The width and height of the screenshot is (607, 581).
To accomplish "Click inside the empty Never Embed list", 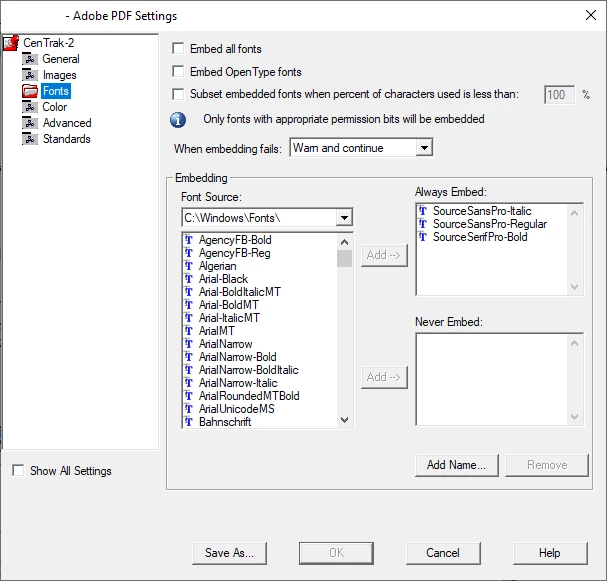I will [492, 379].
